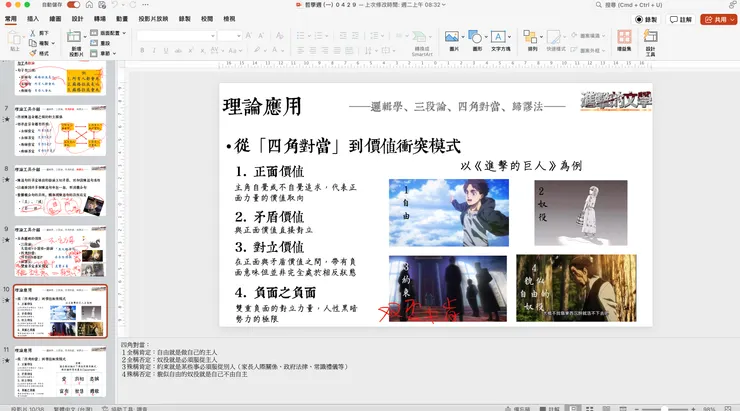This screenshot has width=740, height=411.
Task: Toggle Underline formatting
Action: coord(166,50)
